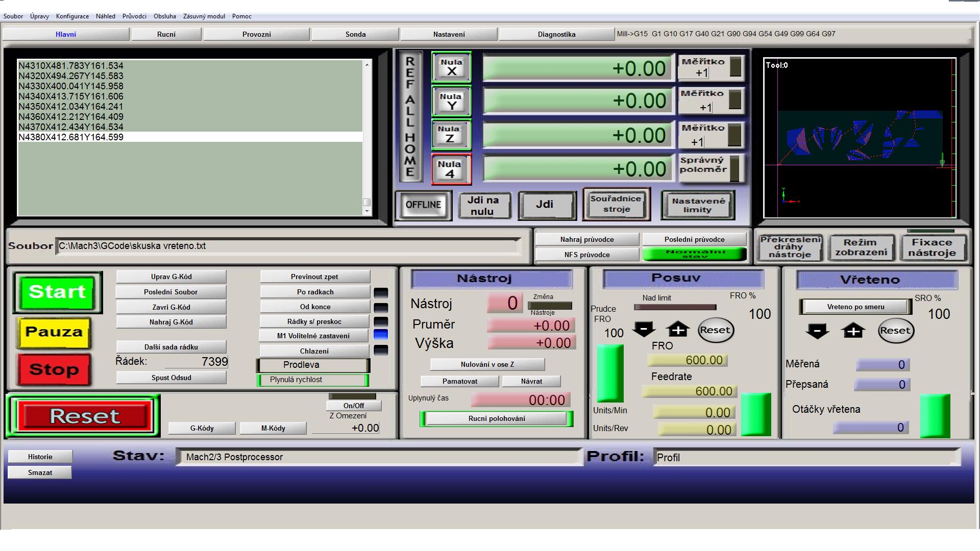
Task: Increase the feed rate with the Posuv plus arrow
Action: (678, 330)
